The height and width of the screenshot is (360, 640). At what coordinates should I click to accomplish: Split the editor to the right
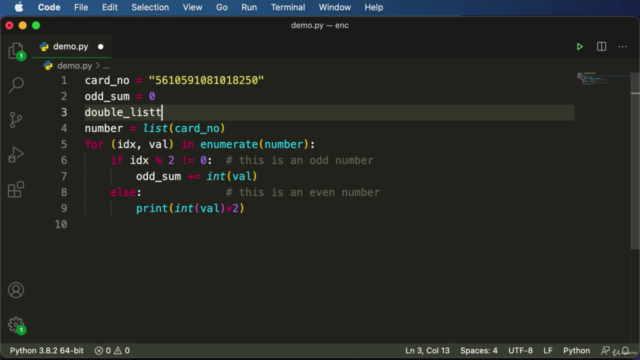(601, 47)
